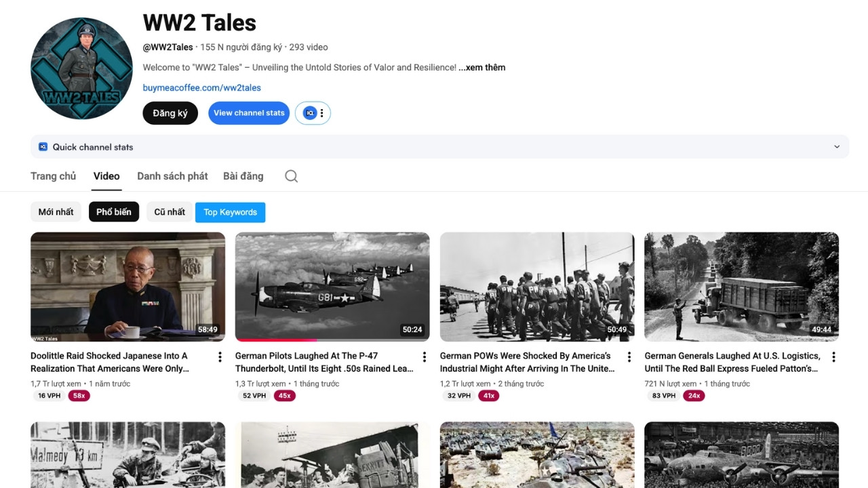
Task: Open the three-dot menu next to vidIQ icon
Action: [322, 113]
